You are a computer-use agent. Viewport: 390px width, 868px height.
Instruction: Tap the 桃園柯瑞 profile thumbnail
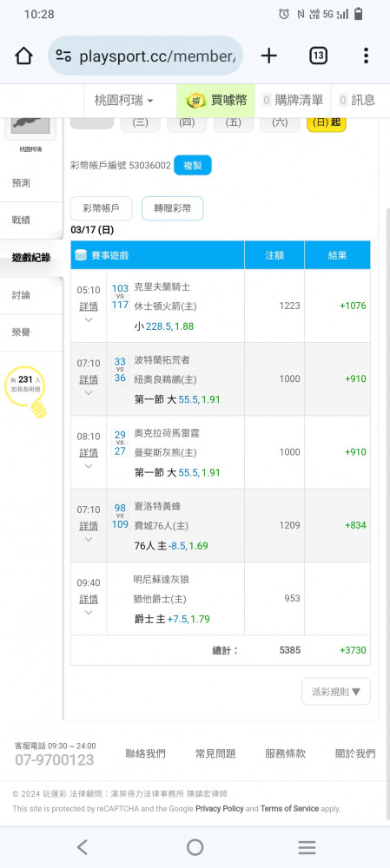pyautogui.click(x=30, y=126)
